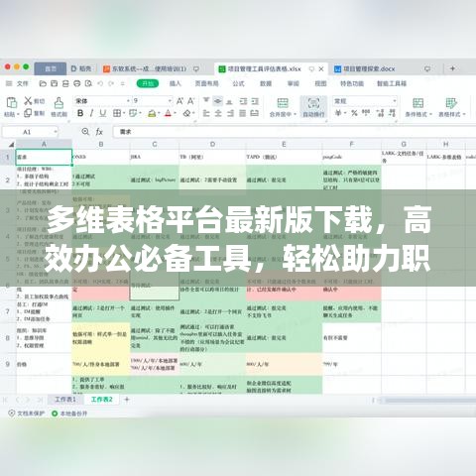
Task: Toggle the document protection status icon
Action: pyautogui.click(x=12, y=414)
